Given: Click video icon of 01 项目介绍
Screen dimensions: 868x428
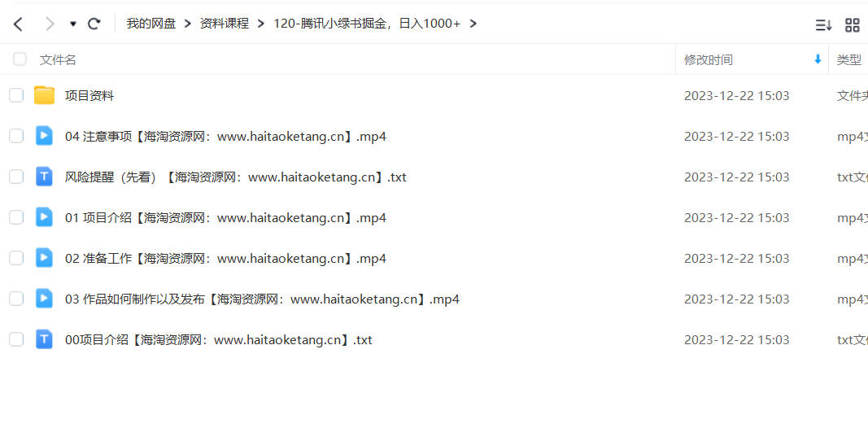Looking at the screenshot, I should tap(44, 217).
